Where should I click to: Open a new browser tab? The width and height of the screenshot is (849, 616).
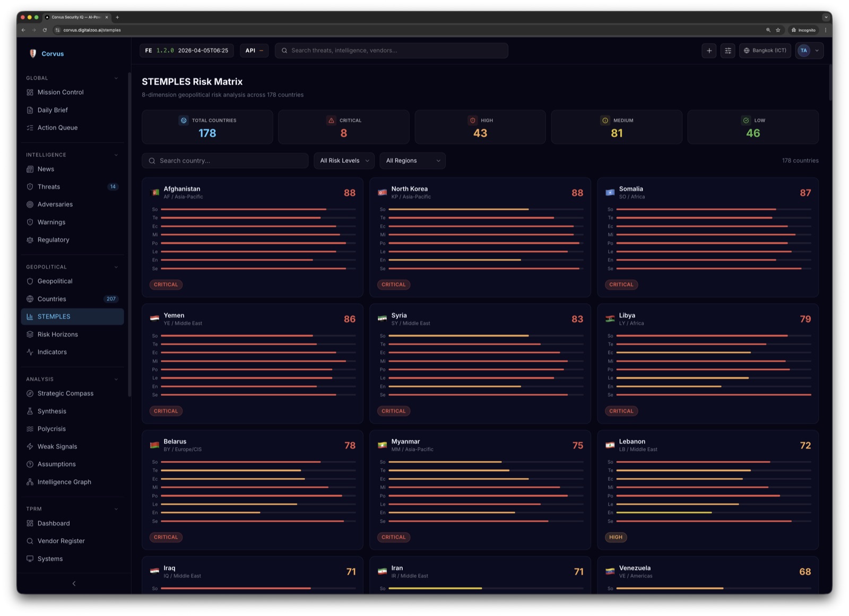pos(117,17)
